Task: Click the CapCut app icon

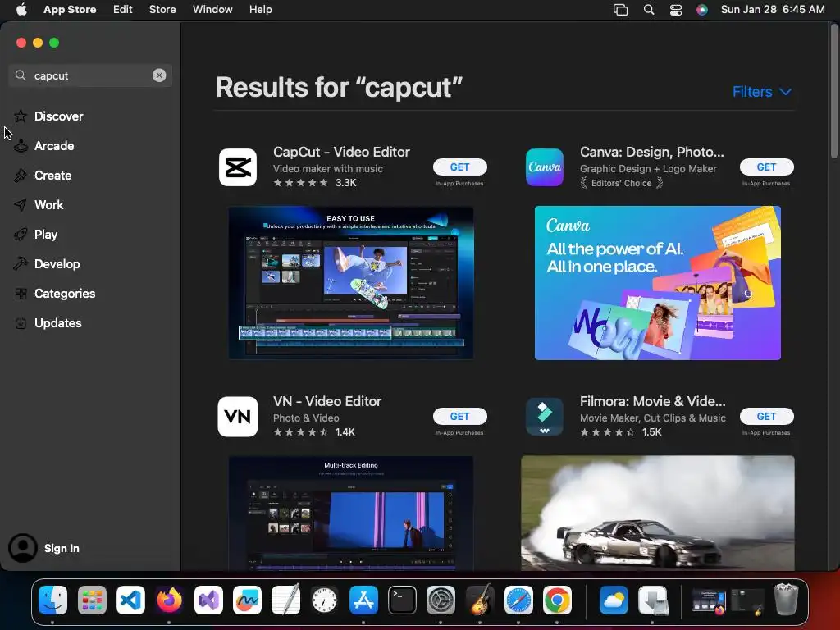Action: point(238,167)
